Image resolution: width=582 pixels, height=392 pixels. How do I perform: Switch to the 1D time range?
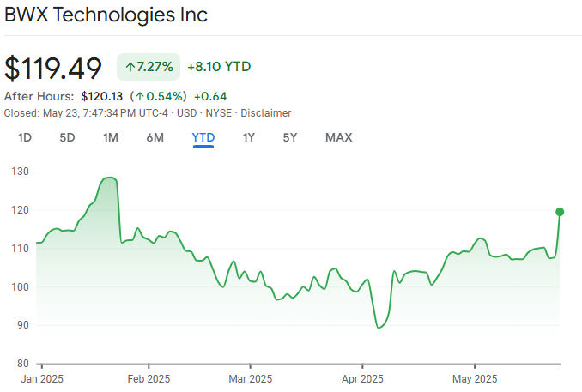click(25, 137)
